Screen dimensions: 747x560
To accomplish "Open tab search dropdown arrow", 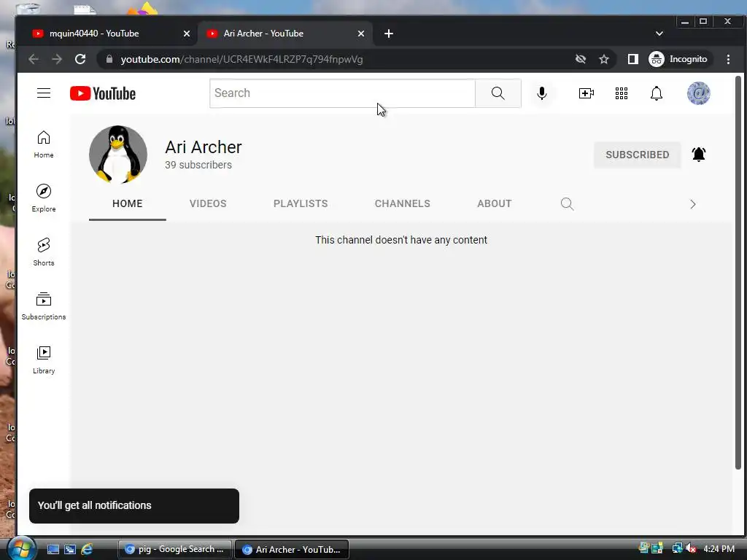I will [659, 34].
